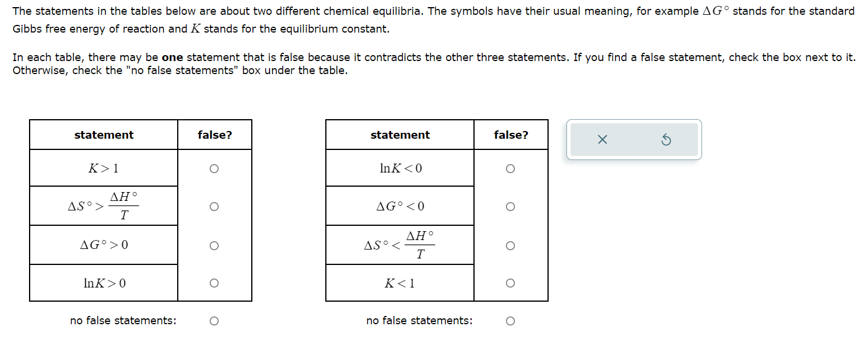868x361 pixels.
Task: Click left table's 'statement' header
Action: click(x=104, y=135)
